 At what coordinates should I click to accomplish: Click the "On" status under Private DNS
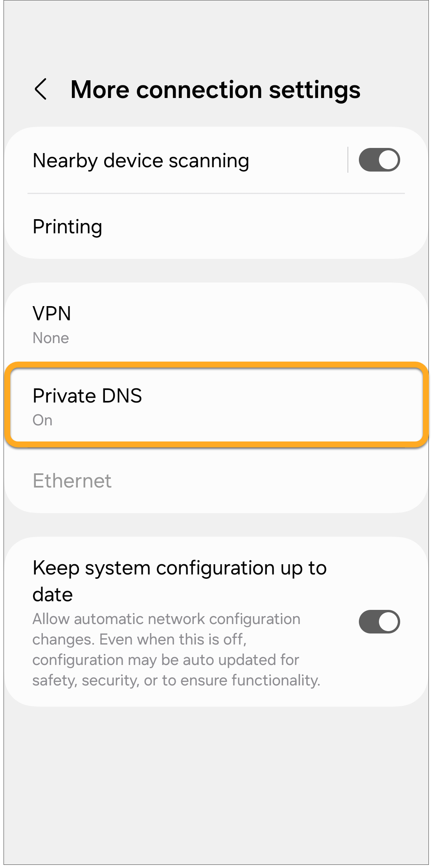tap(42, 420)
